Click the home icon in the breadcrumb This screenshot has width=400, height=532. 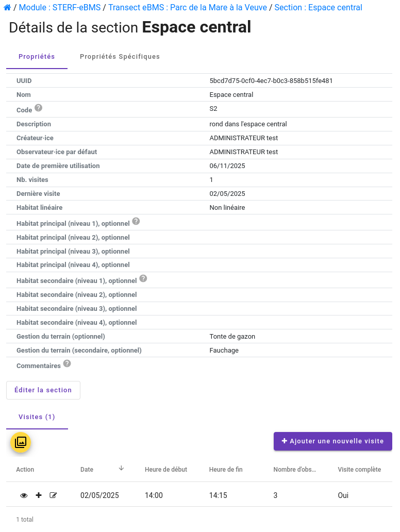pos(7,7)
